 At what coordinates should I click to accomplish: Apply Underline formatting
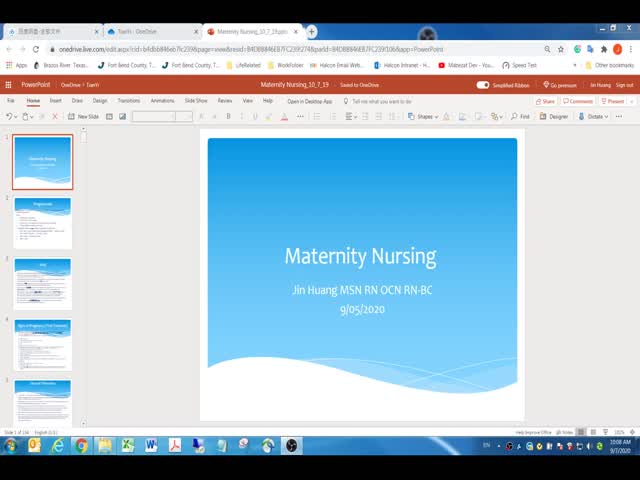255,117
